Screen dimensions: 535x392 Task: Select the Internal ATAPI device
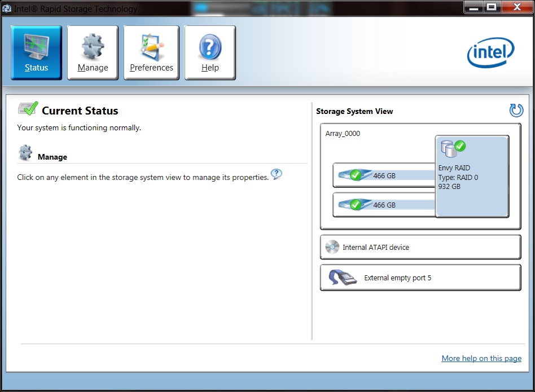tap(420, 247)
